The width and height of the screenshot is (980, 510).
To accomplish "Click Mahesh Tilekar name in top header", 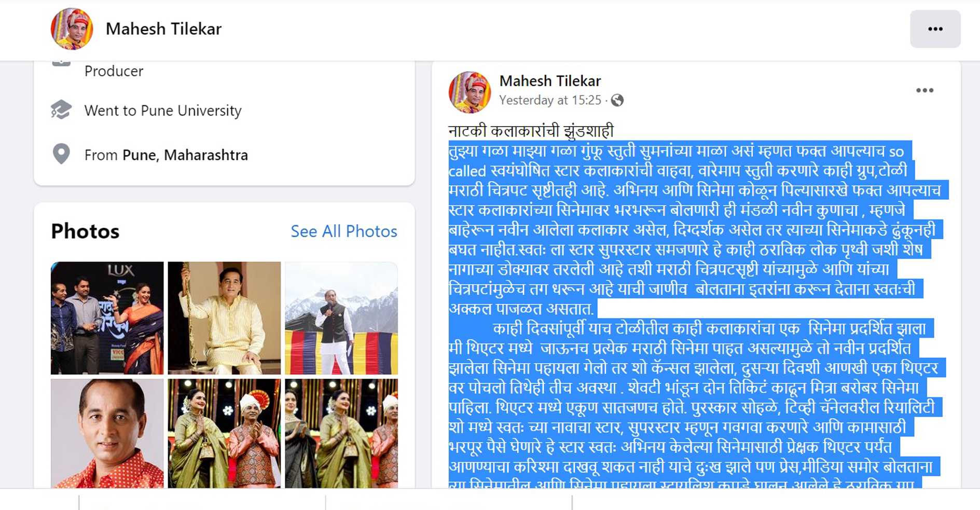I will point(163,29).
